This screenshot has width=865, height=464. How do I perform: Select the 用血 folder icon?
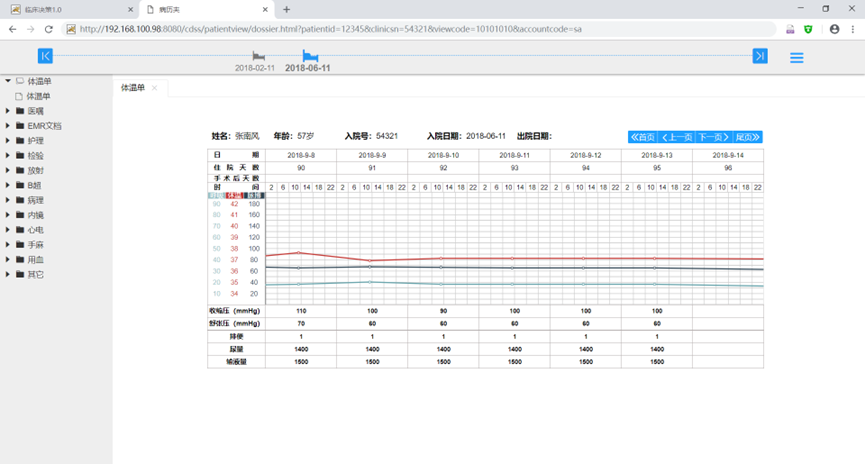pos(20,259)
